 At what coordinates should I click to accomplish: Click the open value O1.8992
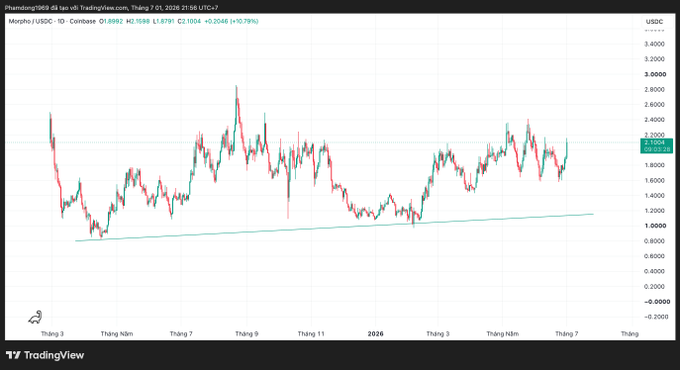tap(111, 21)
